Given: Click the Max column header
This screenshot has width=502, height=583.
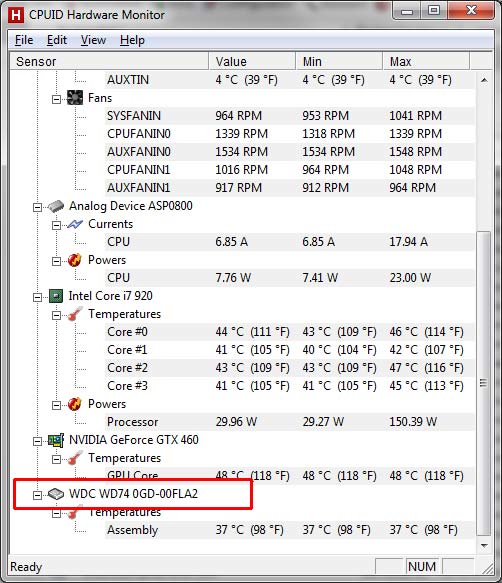Looking at the screenshot, I should pos(426,61).
